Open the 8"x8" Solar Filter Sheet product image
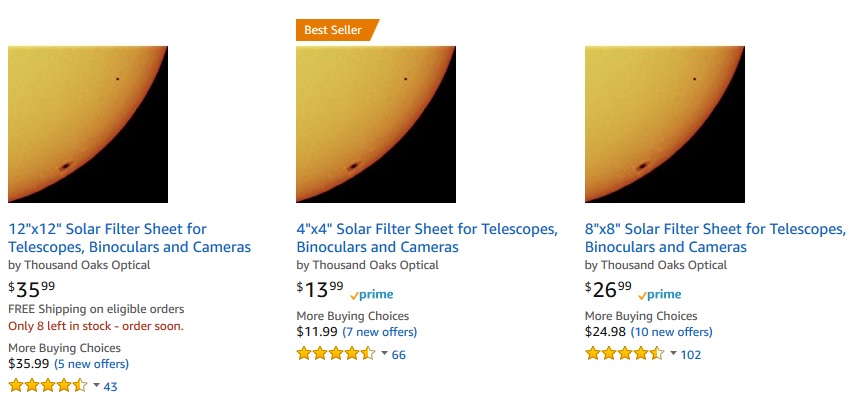 [x=664, y=124]
